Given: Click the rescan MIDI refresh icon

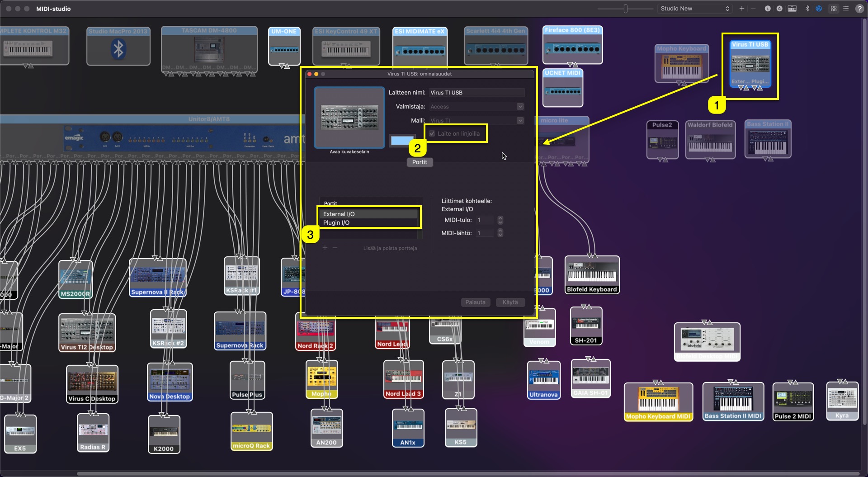Looking at the screenshot, I should (779, 9).
